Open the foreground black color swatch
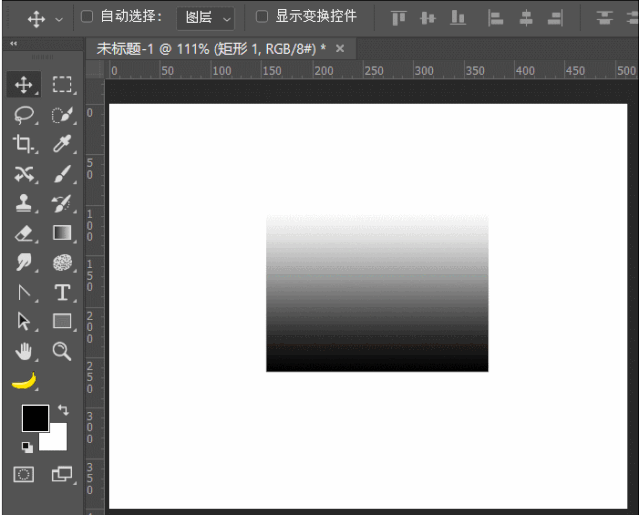Screen dimensions: 639x515 point(35,418)
